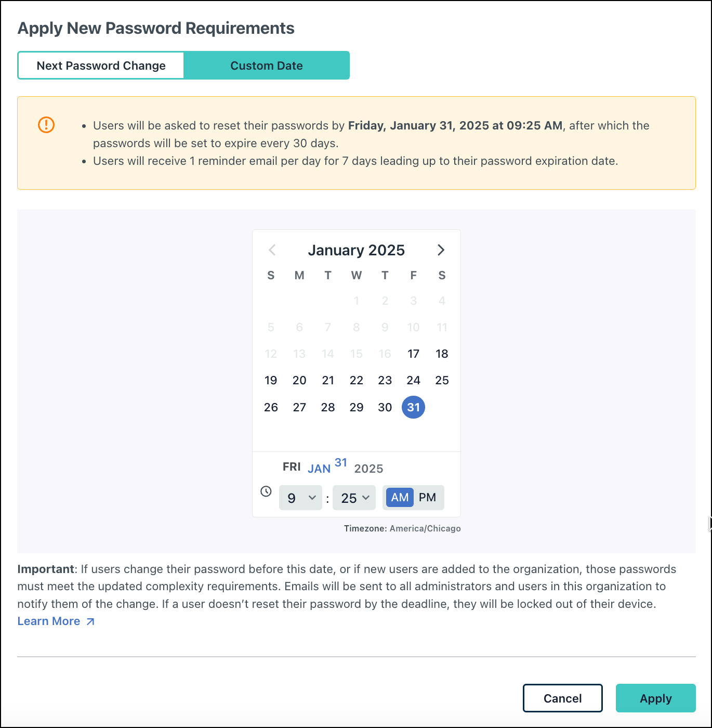Image resolution: width=712 pixels, height=728 pixels.
Task: Click the selected date 31 on the calendar
Action: point(413,407)
